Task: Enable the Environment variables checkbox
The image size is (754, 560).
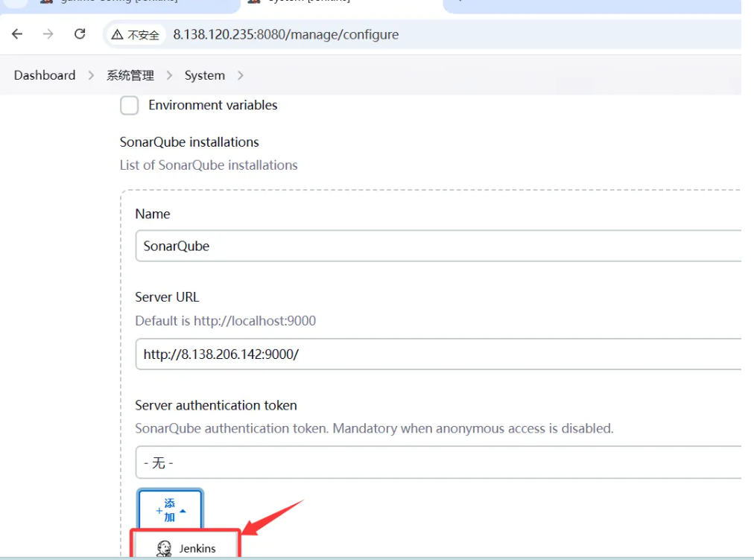Action: tap(130, 105)
